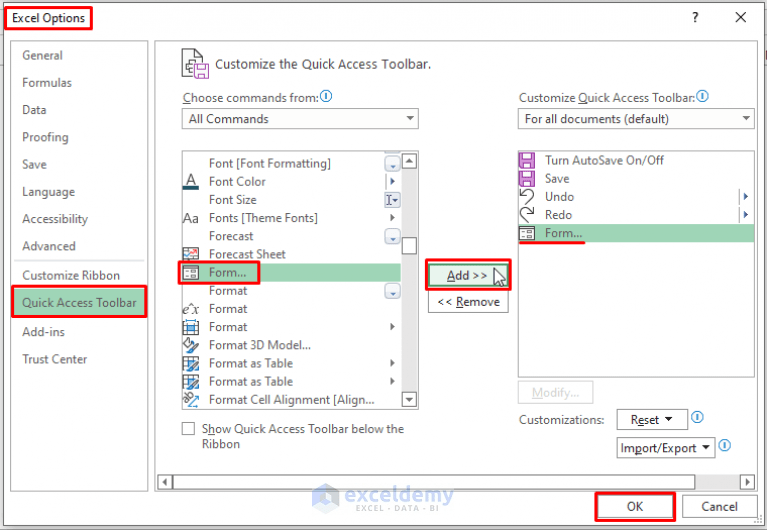Click the first Format as Table icon
767x530 pixels.
point(191,364)
